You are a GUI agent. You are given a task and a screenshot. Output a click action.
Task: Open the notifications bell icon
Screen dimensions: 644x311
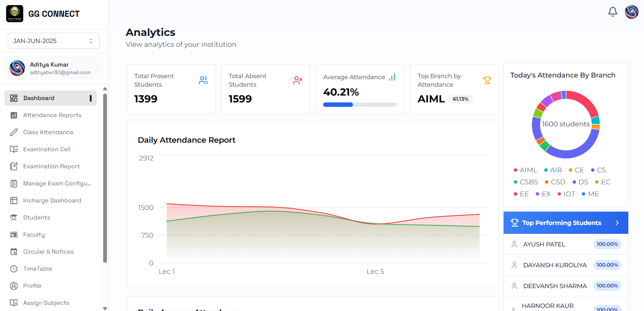613,12
